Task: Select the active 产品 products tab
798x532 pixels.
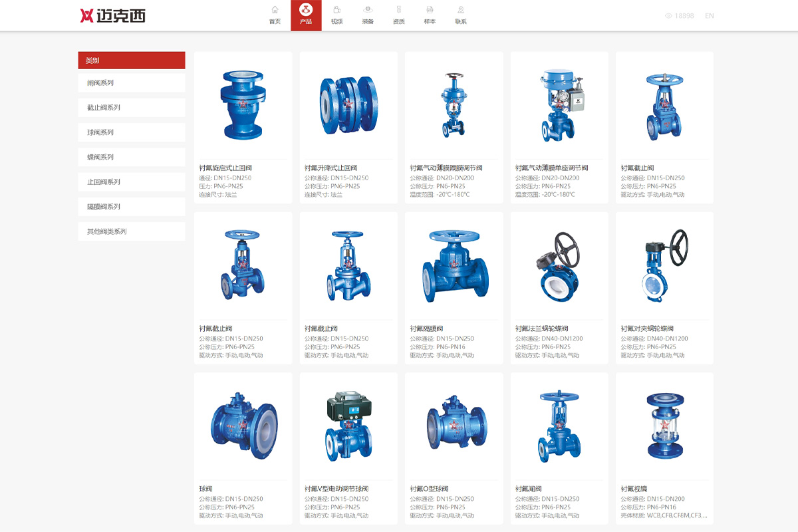Action: [x=306, y=15]
